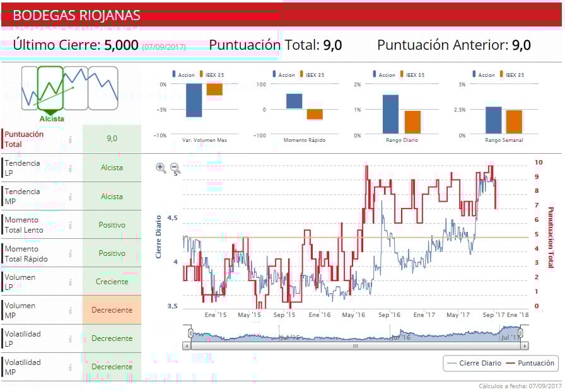Click the orange IBEX 35 bar in Var. Volumen Mes
Screen dimensions: 565x392
pyautogui.click(x=214, y=89)
